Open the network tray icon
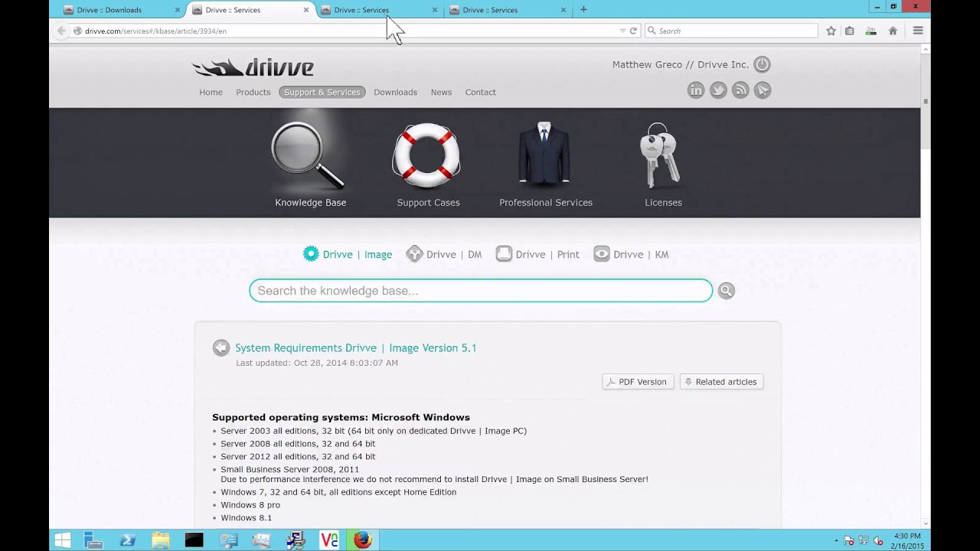 pyautogui.click(x=864, y=541)
